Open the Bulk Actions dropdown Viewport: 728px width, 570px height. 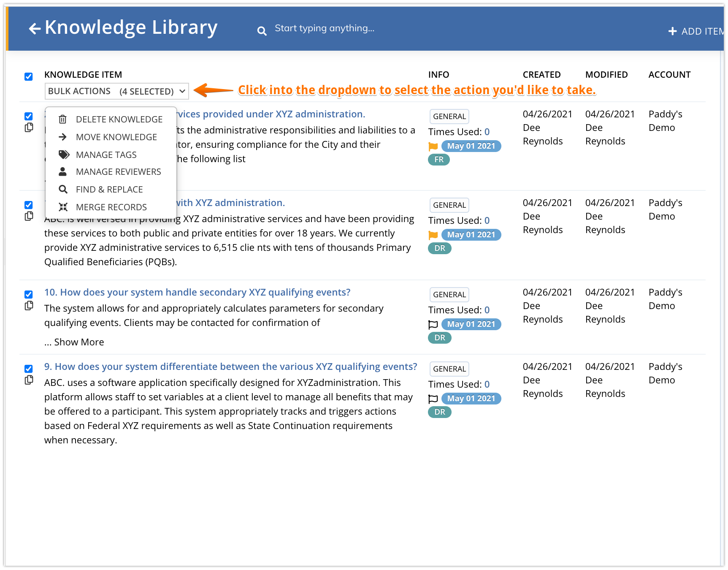coord(117,91)
